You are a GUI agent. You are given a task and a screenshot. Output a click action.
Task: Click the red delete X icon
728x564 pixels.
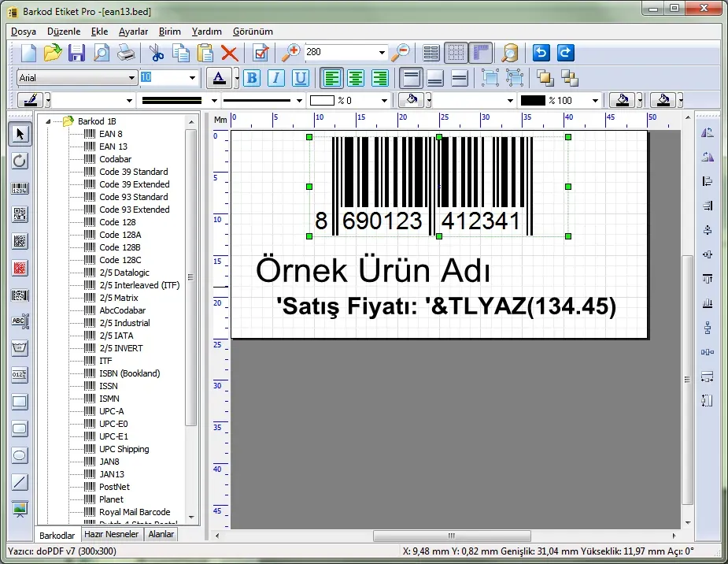(x=229, y=53)
